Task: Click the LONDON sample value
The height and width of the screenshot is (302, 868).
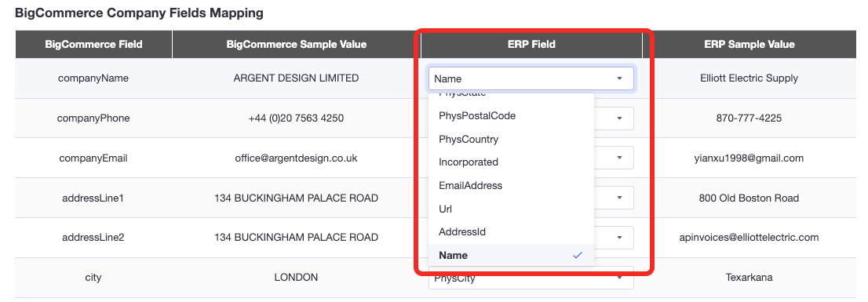Action: coord(296,278)
